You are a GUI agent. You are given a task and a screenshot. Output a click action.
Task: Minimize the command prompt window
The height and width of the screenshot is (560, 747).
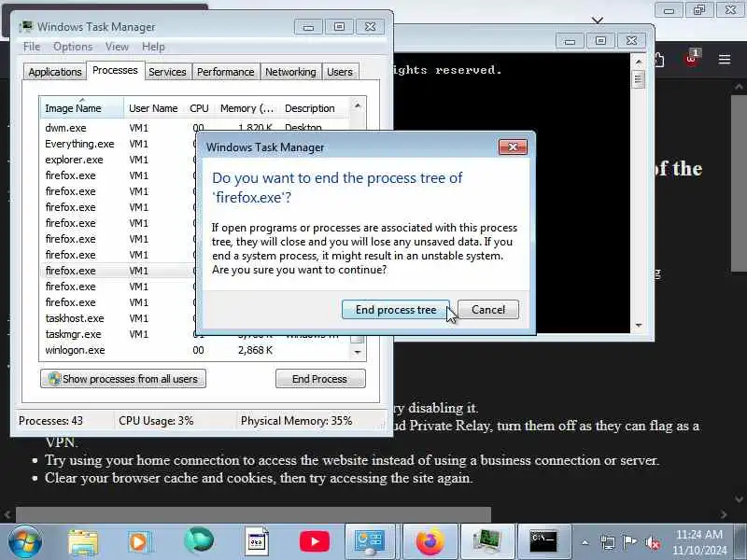coord(570,41)
